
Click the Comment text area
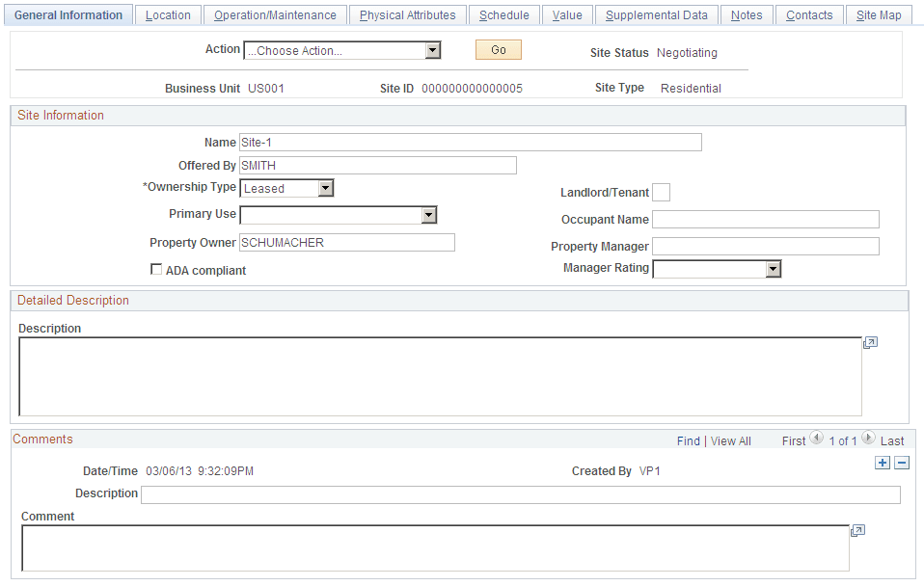tap(436, 548)
